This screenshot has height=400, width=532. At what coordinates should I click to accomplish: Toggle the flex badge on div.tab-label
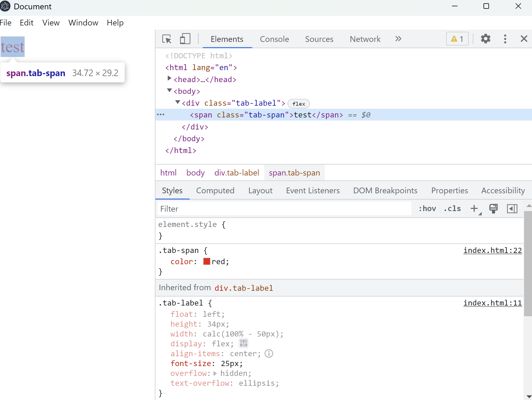(x=298, y=104)
